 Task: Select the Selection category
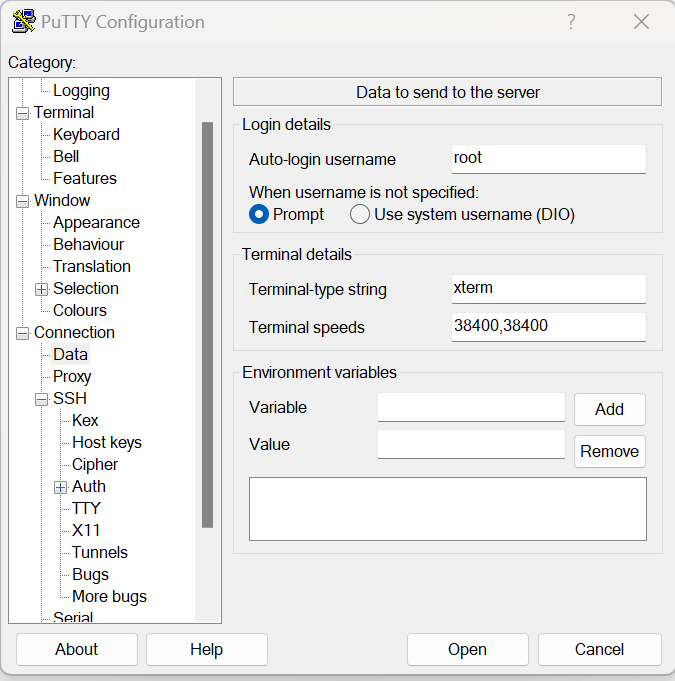(86, 288)
